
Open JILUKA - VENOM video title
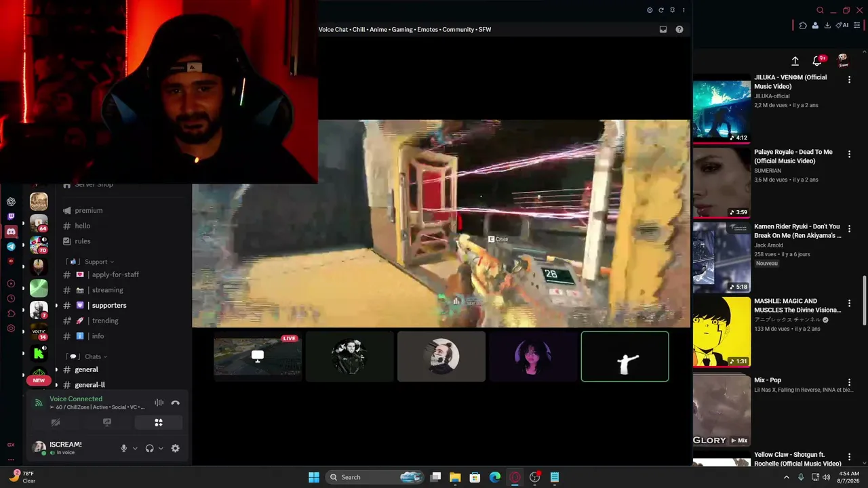[791, 82]
